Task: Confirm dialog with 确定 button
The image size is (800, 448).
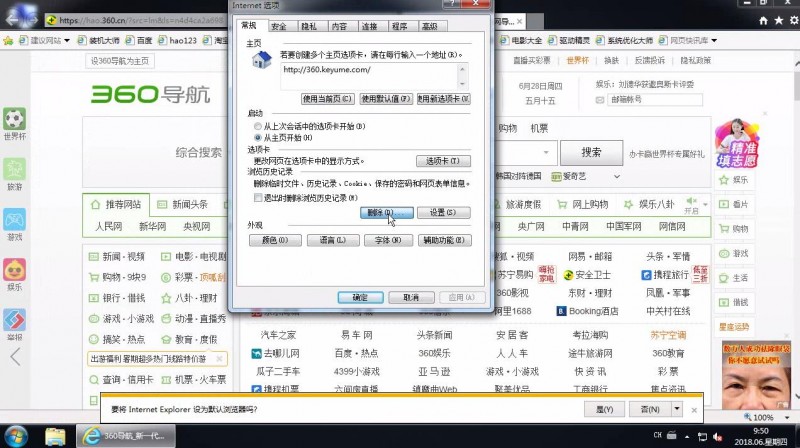Action: 360,297
